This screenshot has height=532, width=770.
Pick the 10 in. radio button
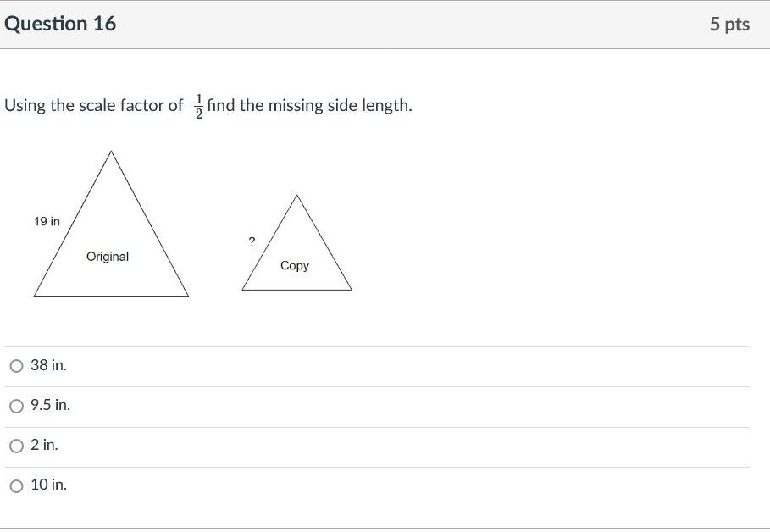tap(16, 485)
